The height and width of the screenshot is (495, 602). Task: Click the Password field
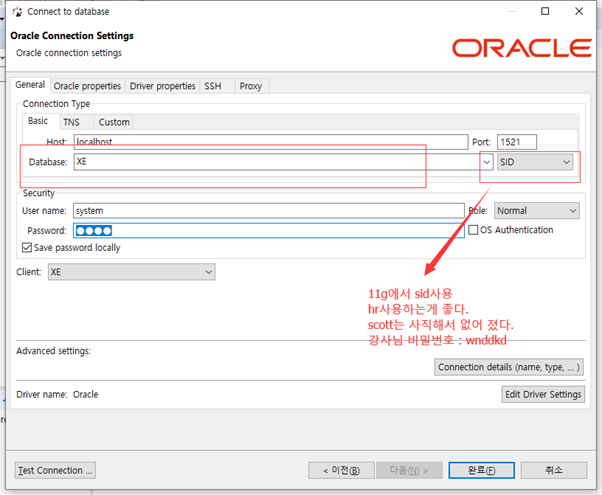click(269, 230)
